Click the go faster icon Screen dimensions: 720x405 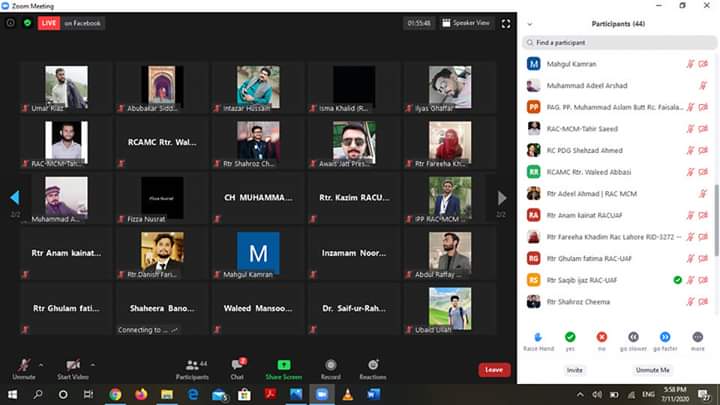(x=665, y=337)
